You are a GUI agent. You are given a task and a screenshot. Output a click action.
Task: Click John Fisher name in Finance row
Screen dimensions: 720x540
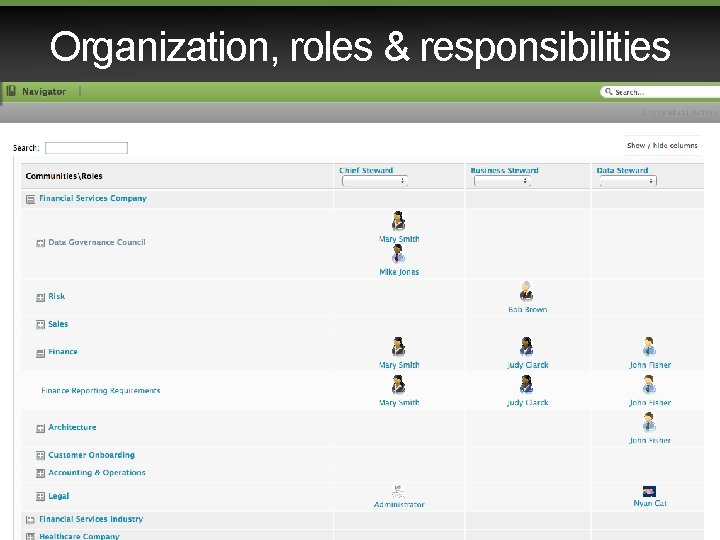650,365
